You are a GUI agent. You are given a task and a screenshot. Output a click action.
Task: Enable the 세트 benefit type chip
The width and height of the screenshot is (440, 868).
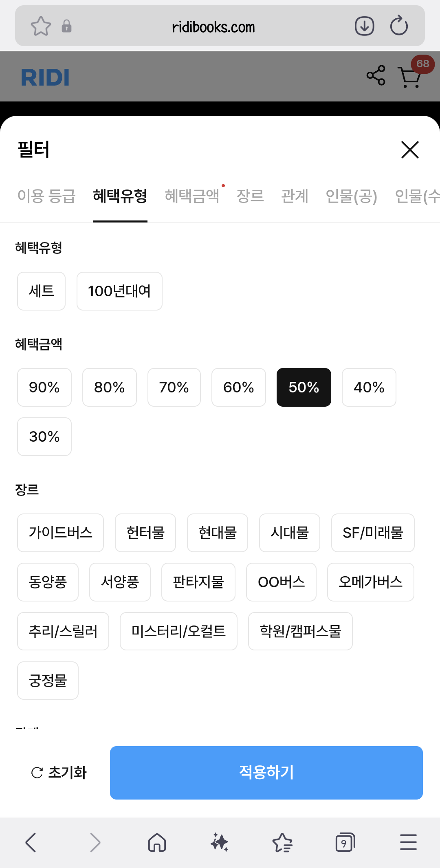point(41,291)
